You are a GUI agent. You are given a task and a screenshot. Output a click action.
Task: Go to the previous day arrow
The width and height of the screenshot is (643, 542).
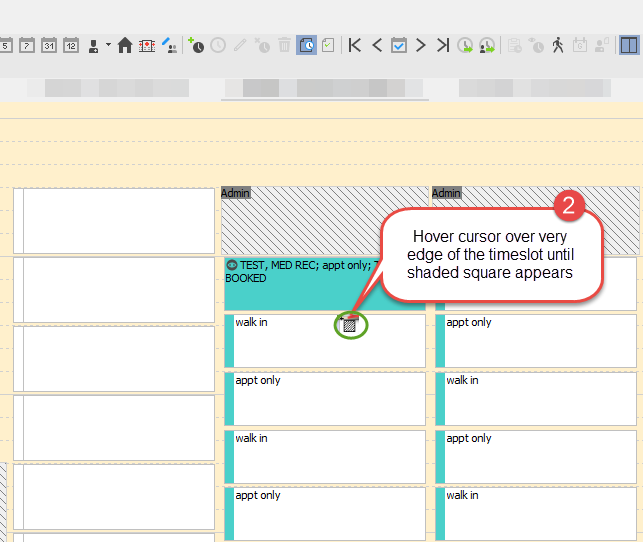coord(377,45)
